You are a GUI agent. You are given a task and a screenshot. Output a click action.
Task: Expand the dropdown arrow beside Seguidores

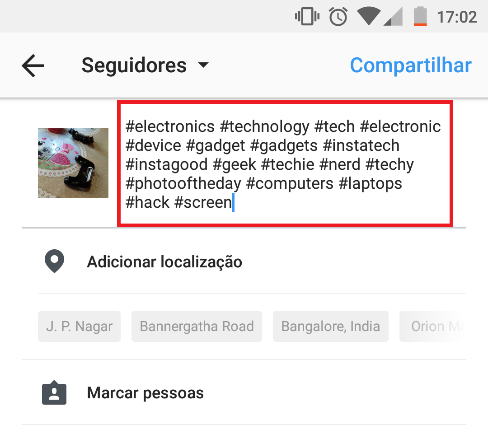(203, 65)
